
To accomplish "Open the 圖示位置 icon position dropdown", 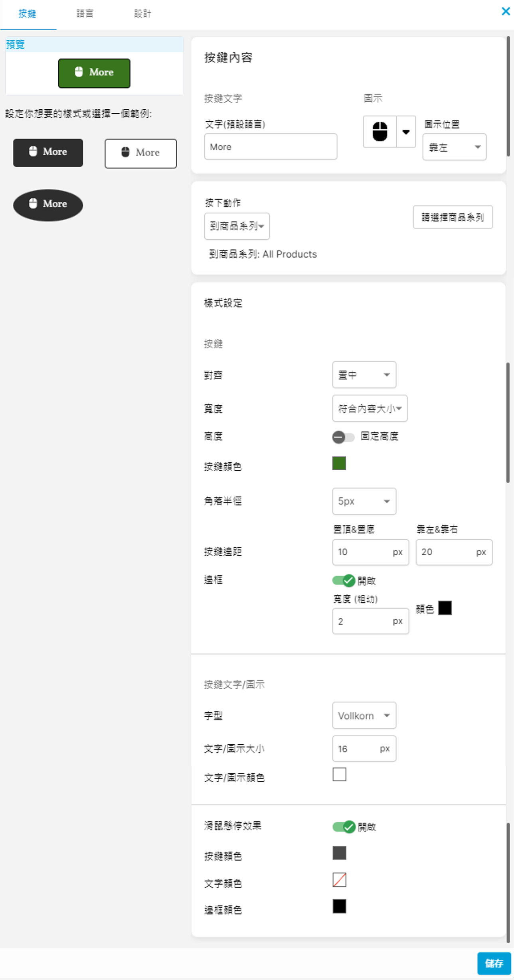I will coord(454,147).
